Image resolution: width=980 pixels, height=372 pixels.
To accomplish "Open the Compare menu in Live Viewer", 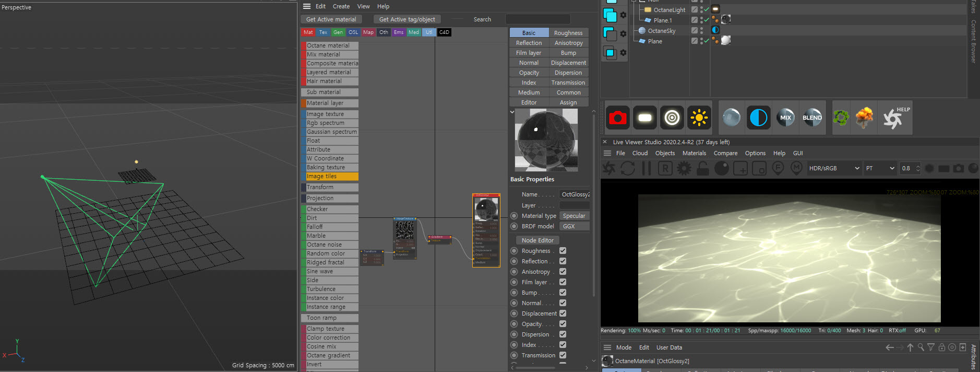I will tap(725, 153).
